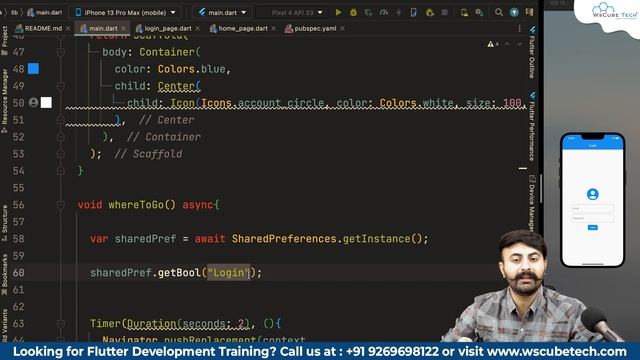
Task: Attach debugger to process icon
Action: 429,13
